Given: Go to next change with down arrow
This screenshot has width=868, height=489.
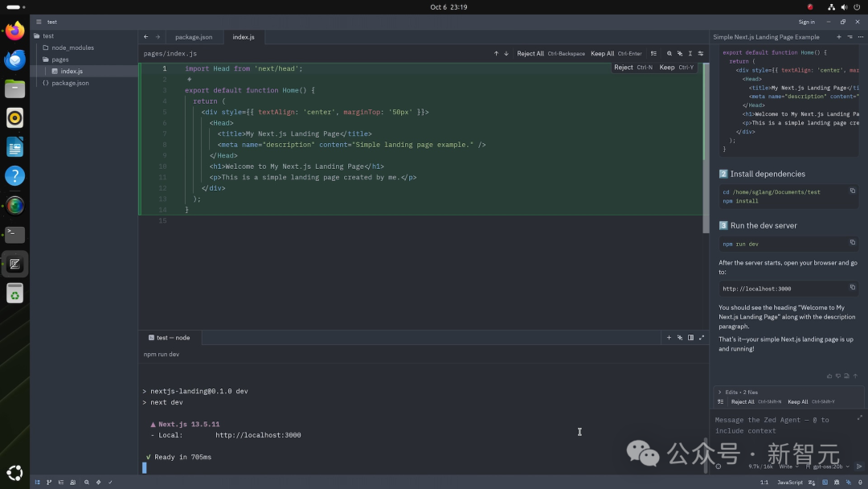Looking at the screenshot, I should [506, 54].
